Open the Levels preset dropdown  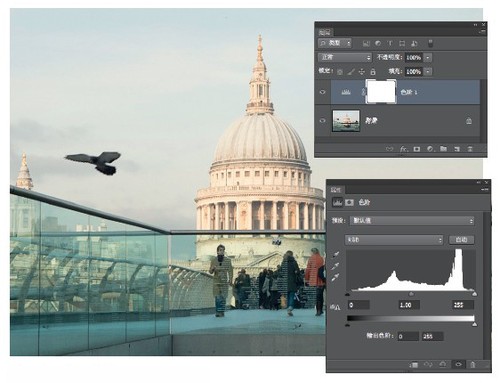click(x=412, y=221)
